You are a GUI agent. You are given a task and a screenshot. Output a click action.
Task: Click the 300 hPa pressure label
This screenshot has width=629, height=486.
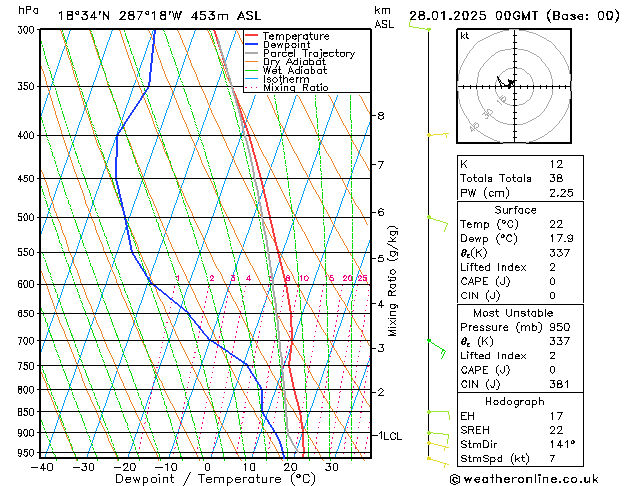(28, 30)
